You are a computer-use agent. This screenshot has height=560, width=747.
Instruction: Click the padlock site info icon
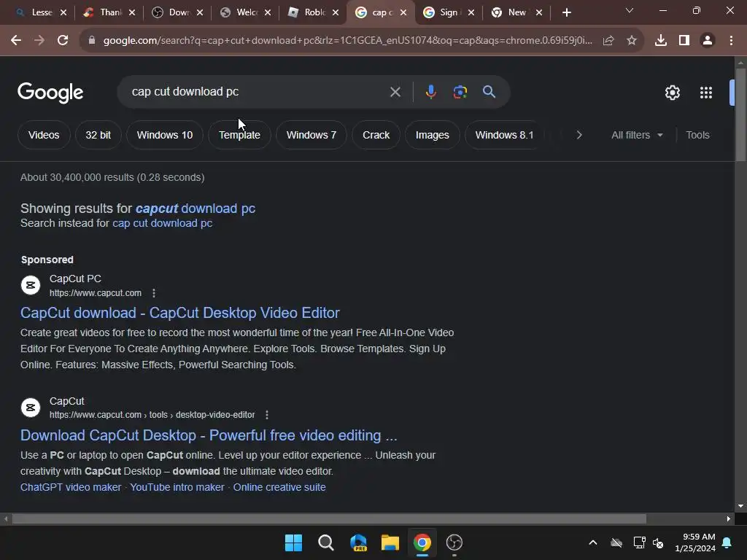pyautogui.click(x=91, y=41)
